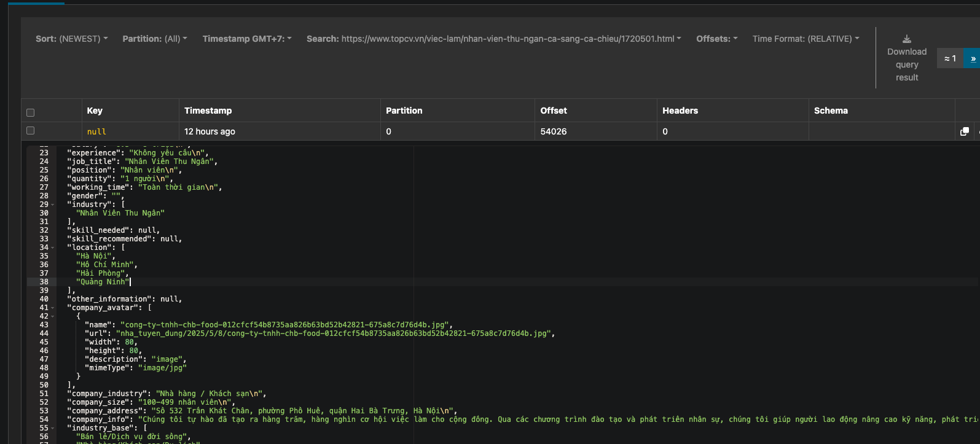980x444 pixels.
Task: Click the copy icon in the message row
Action: 964,131
